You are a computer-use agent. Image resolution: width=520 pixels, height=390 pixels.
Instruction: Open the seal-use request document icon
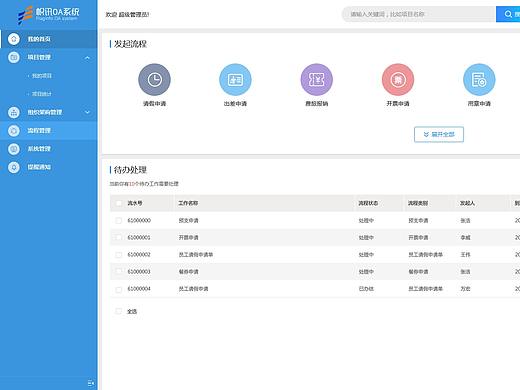(x=479, y=80)
